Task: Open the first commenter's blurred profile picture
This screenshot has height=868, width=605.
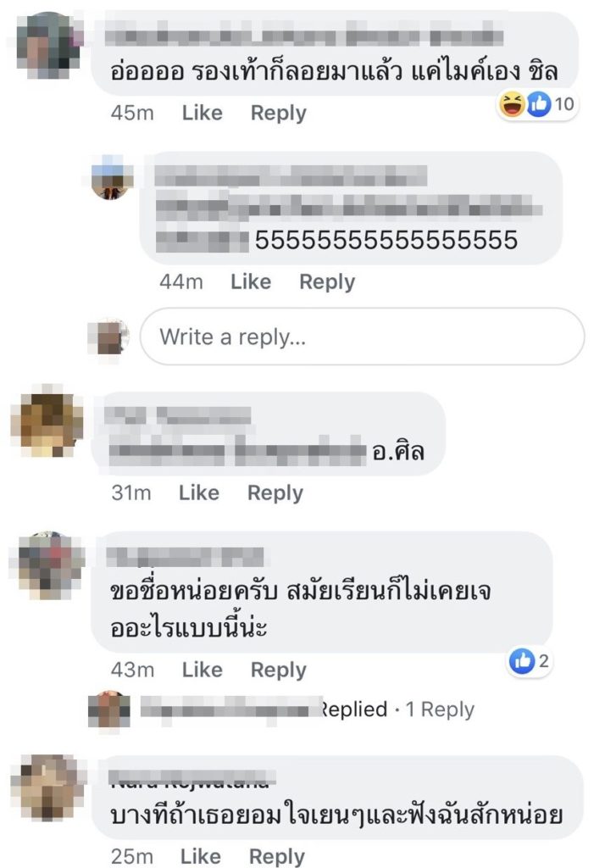Action: [48, 44]
